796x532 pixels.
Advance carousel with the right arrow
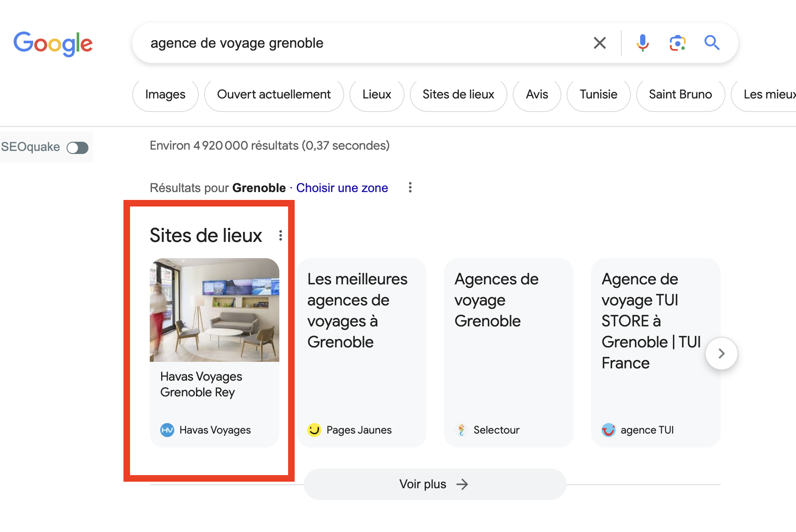(x=722, y=353)
